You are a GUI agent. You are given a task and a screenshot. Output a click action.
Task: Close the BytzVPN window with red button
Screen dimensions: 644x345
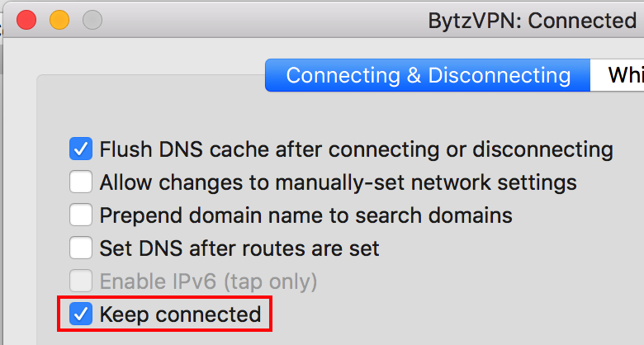26,20
